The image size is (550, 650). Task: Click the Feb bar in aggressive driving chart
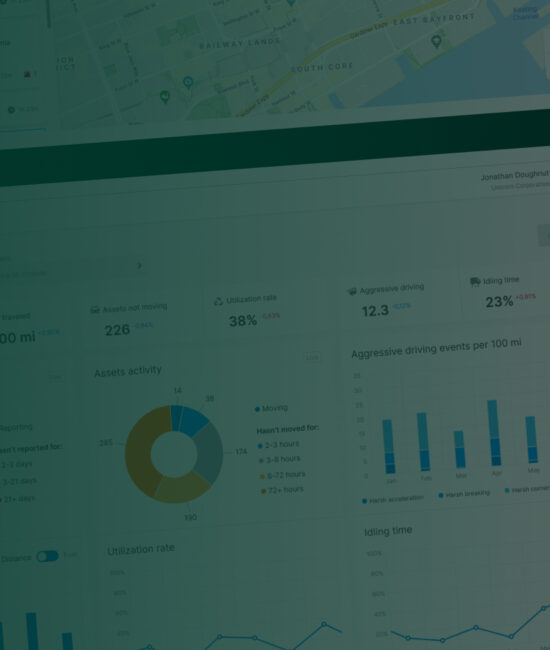click(x=423, y=441)
